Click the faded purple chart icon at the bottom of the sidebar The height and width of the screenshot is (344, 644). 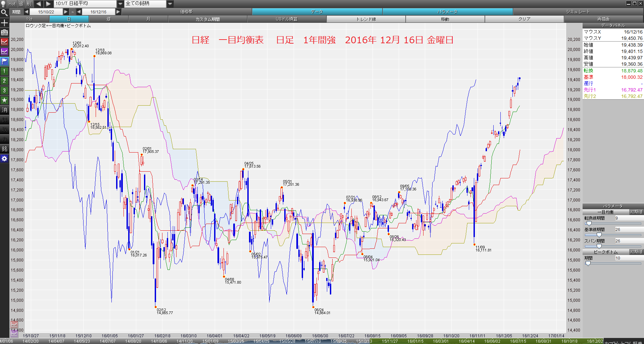pyautogui.click(x=14, y=333)
